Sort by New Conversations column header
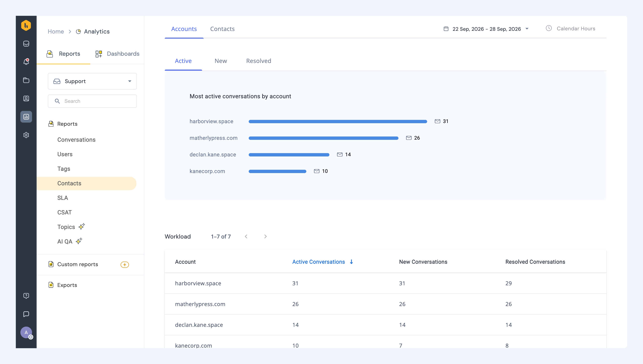The image size is (643, 364). pyautogui.click(x=423, y=262)
